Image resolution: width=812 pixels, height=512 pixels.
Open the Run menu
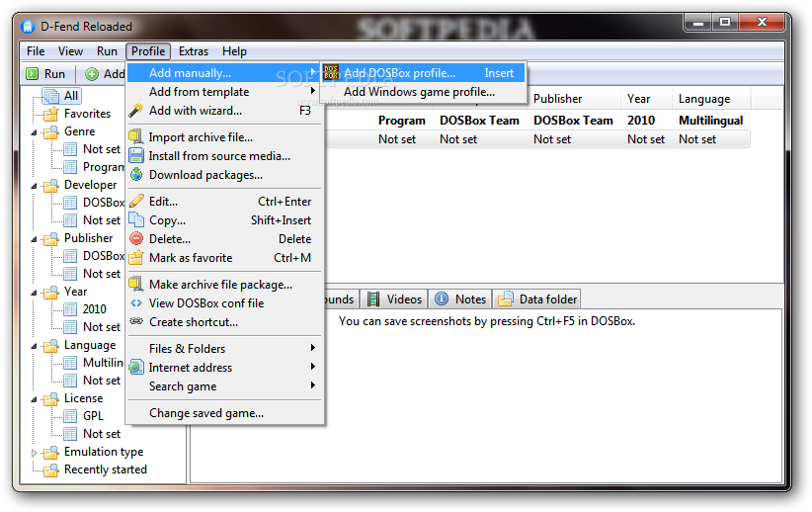[108, 51]
